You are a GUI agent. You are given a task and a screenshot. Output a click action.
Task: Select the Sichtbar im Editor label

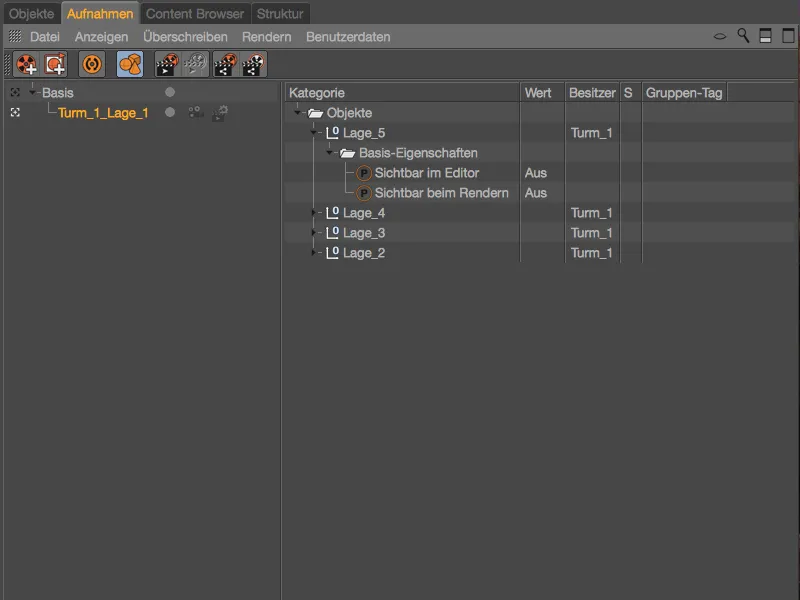coord(427,173)
